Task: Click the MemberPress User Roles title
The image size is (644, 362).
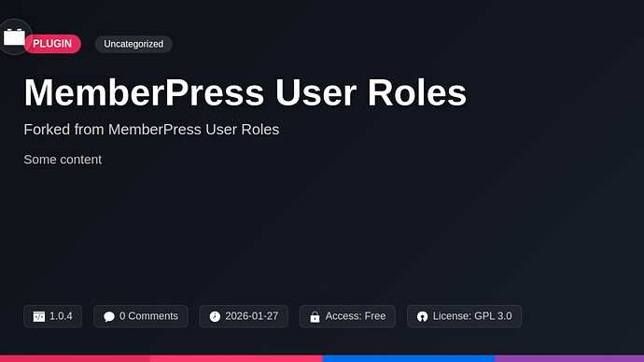Action: pyautogui.click(x=245, y=92)
